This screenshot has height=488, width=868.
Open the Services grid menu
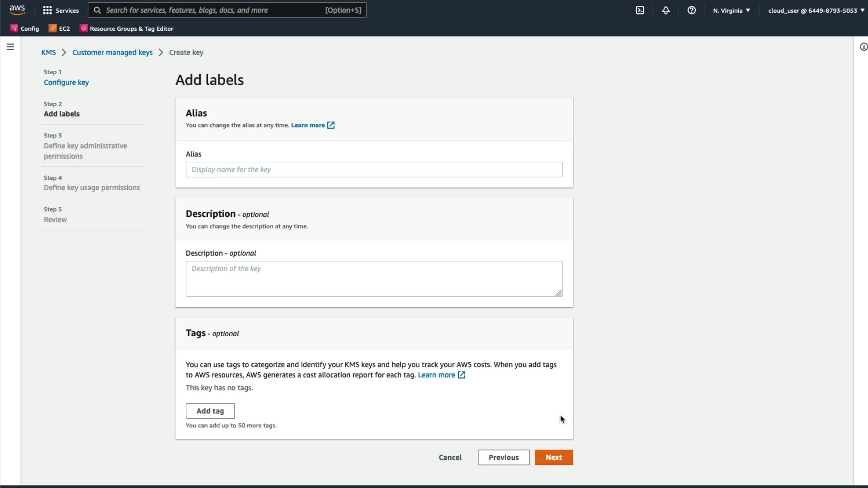(61, 10)
